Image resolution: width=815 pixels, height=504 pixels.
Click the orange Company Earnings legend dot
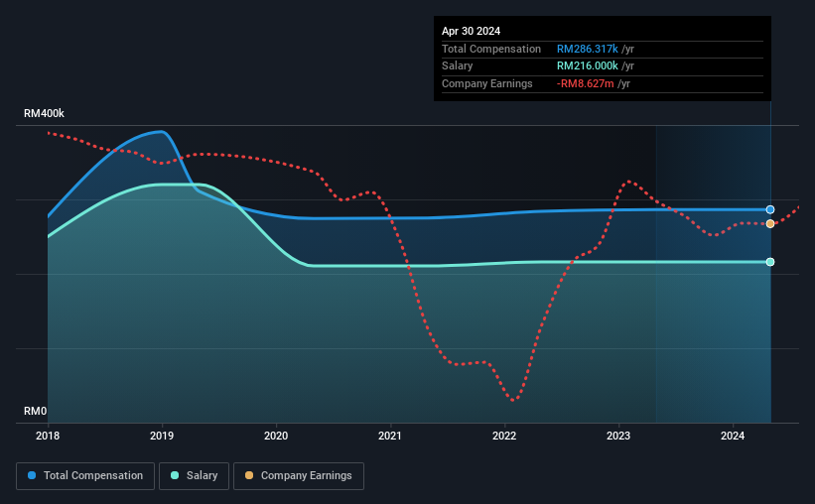(249, 475)
